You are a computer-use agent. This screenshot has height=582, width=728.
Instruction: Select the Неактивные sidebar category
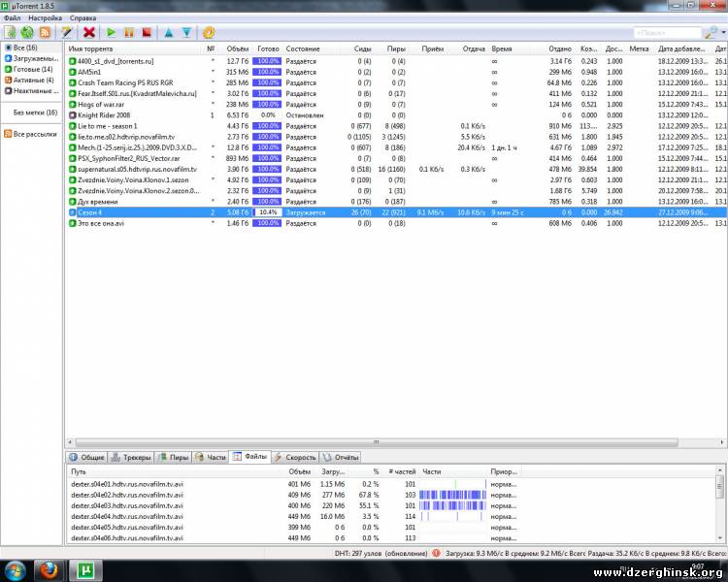pyautogui.click(x=32, y=91)
